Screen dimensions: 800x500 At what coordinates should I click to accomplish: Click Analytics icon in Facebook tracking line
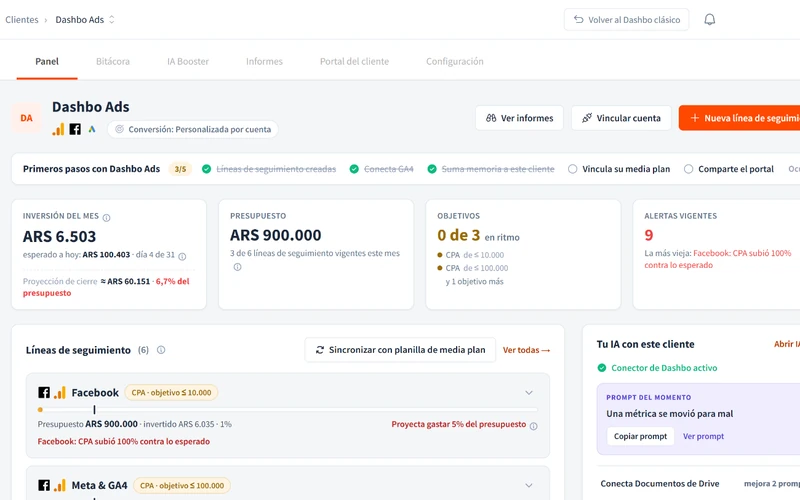(x=60, y=392)
